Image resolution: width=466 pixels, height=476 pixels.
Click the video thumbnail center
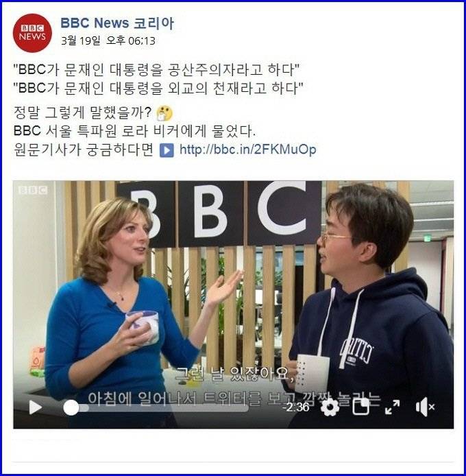click(233, 305)
